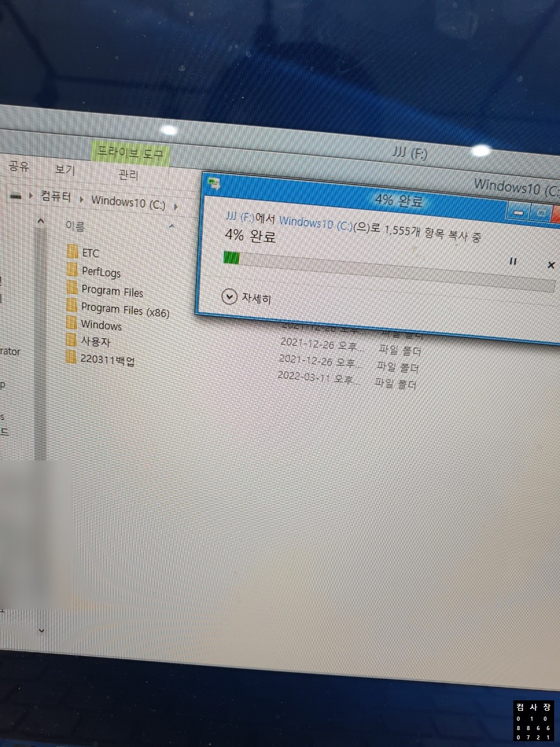Click navigation pane scroll up arrow
Image resolution: width=560 pixels, height=747 pixels.
(41, 221)
